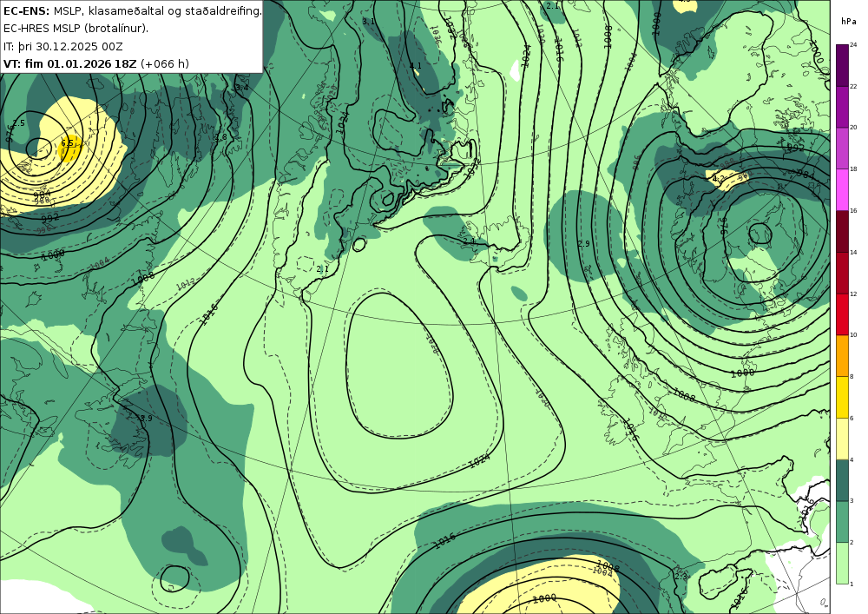The image size is (868, 614).
Task: Click the map value '3.1' near the top
Action: 368,21
